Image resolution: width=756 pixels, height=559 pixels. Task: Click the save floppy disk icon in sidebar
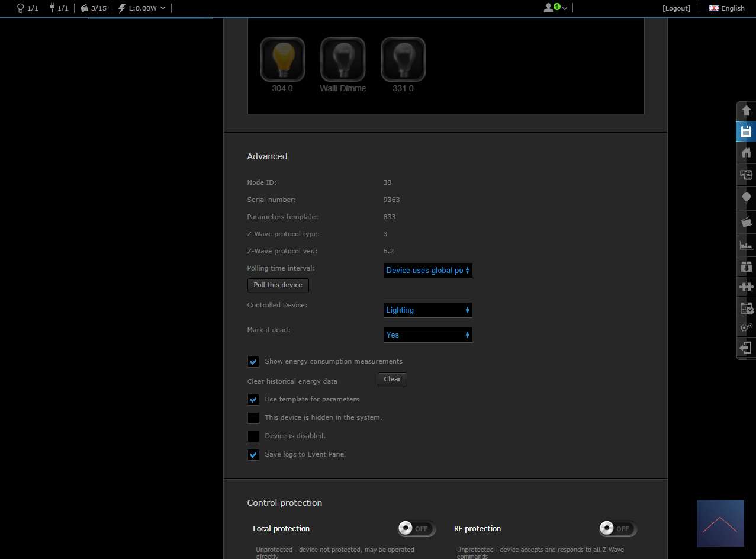coord(746,131)
